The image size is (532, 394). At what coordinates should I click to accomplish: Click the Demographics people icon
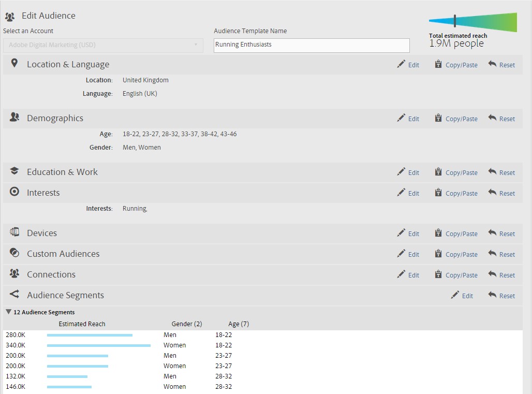[14, 118]
